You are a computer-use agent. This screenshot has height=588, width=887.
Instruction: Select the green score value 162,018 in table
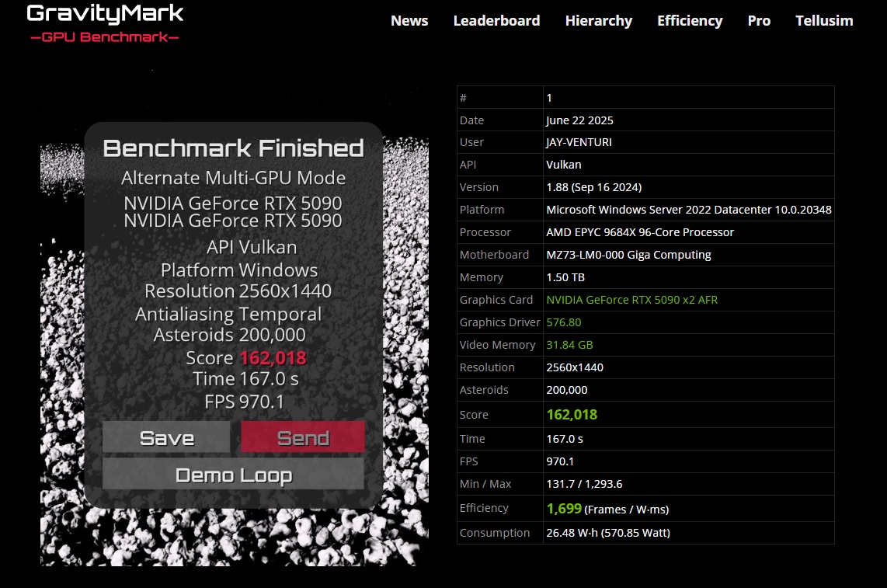[x=572, y=415]
